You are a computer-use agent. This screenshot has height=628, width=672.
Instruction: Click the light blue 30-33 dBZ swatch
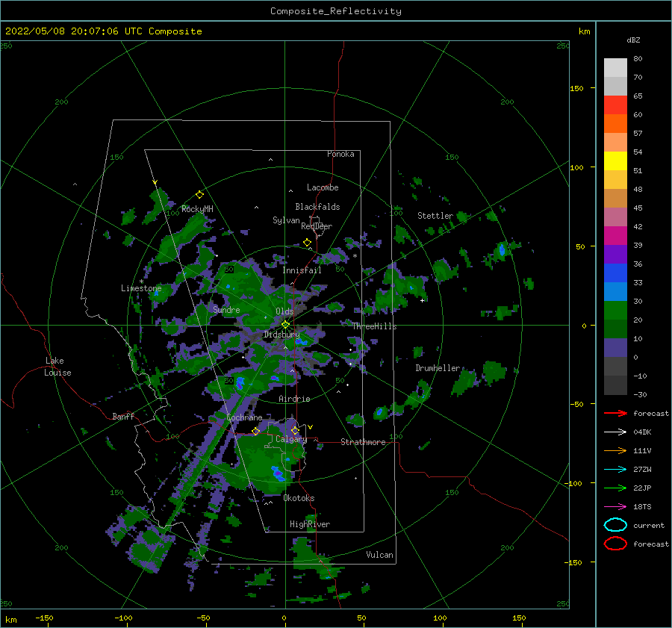pyautogui.click(x=615, y=292)
